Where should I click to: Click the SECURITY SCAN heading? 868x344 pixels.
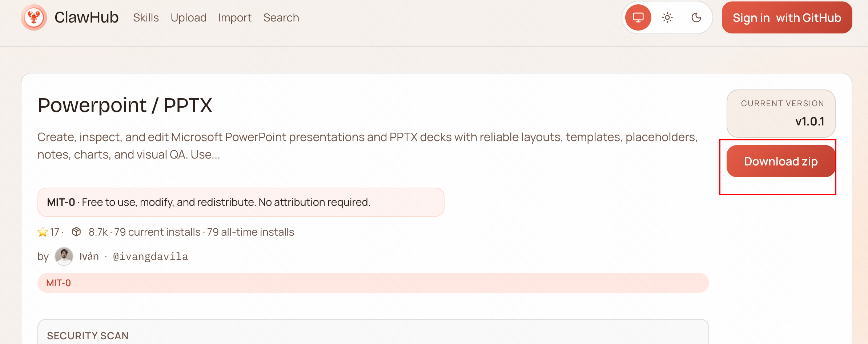click(x=88, y=336)
